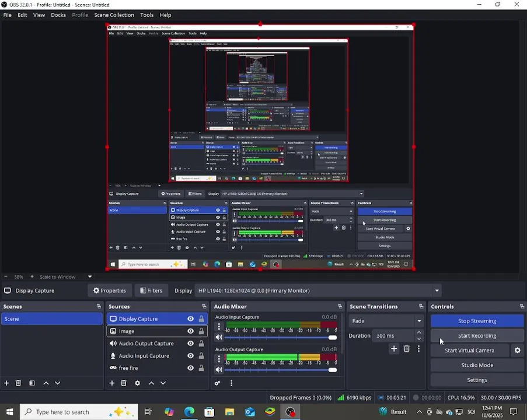Pop out the Audio Mixer dock
Image resolution: width=527 pixels, height=420 pixels.
tap(340, 306)
